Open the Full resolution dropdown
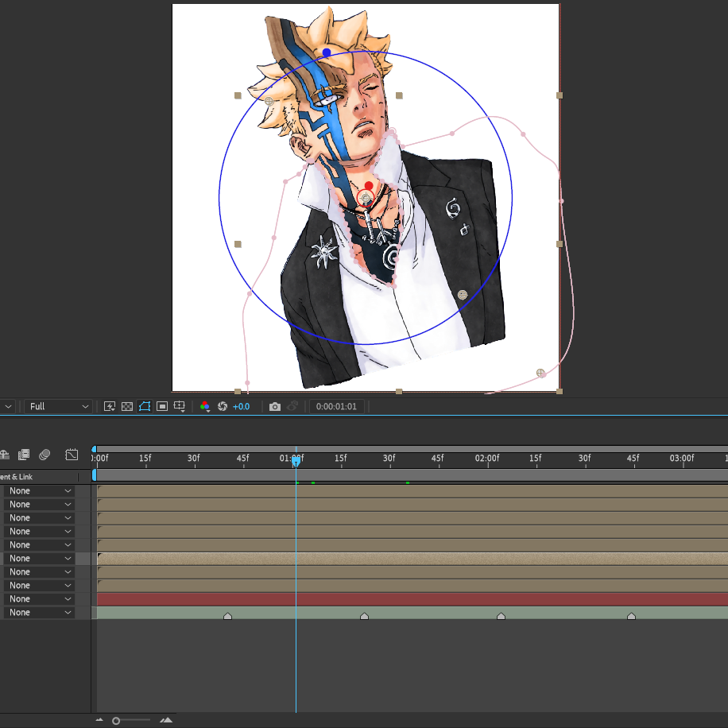The height and width of the screenshot is (728, 728). point(59,407)
